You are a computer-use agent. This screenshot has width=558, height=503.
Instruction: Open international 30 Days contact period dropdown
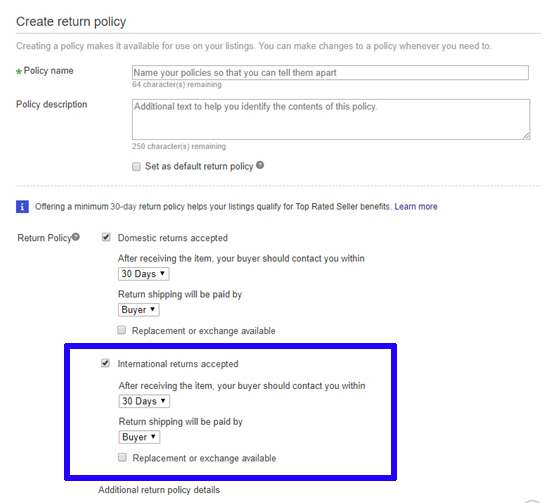tap(144, 401)
